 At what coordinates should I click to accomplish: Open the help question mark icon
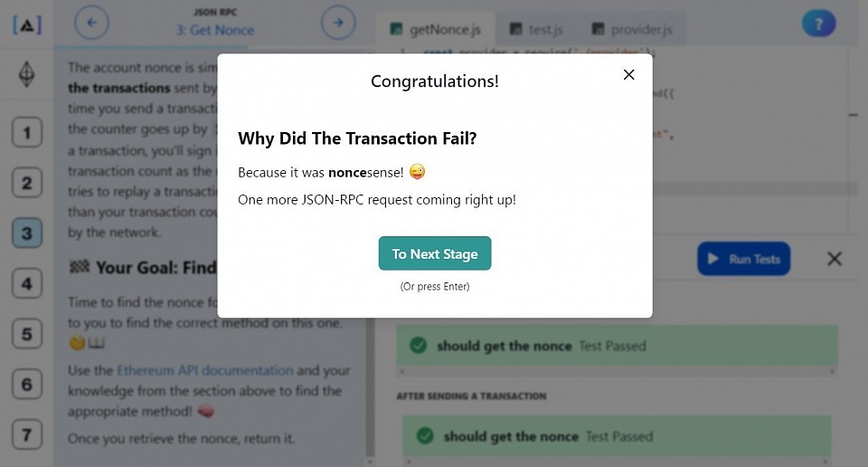click(818, 24)
